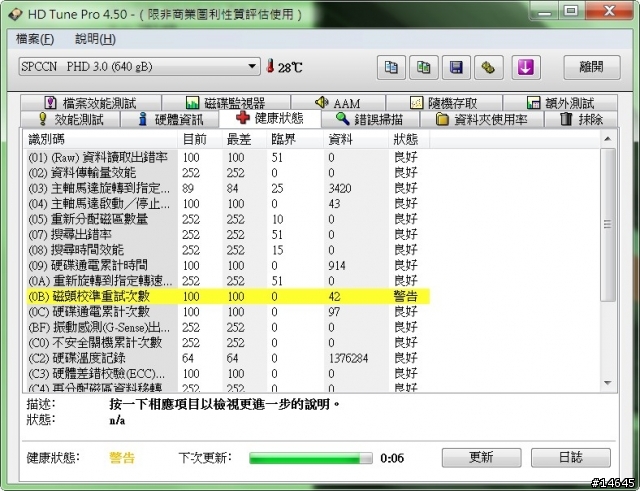Switch to the 資料夾使用率 tab
Viewport: 640px width, 491px height.
click(482, 119)
